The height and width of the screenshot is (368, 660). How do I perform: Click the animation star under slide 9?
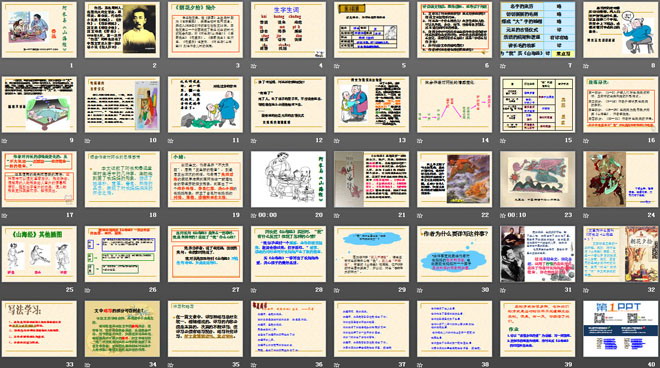[4, 141]
